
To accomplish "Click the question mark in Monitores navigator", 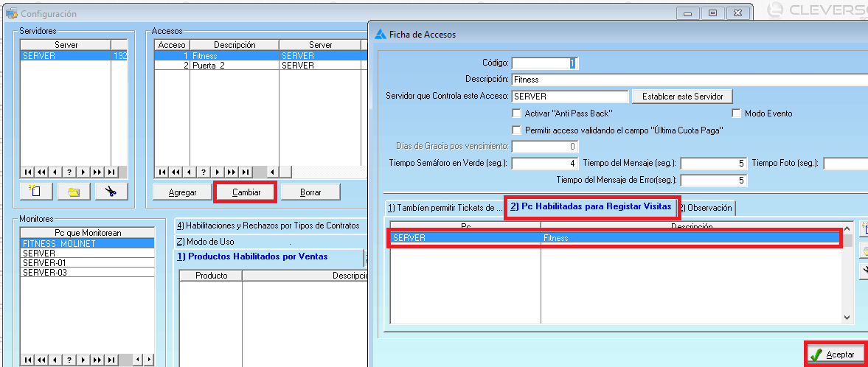I will coord(69,360).
